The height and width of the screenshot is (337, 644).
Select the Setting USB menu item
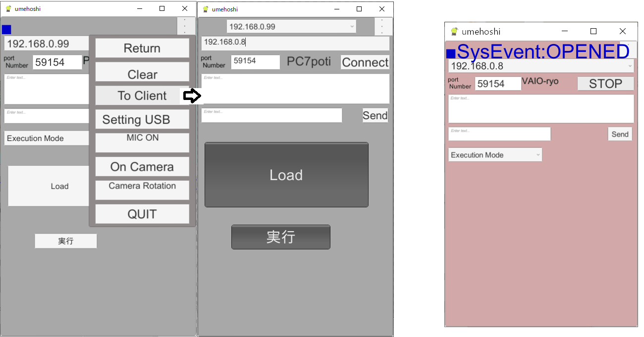click(142, 119)
